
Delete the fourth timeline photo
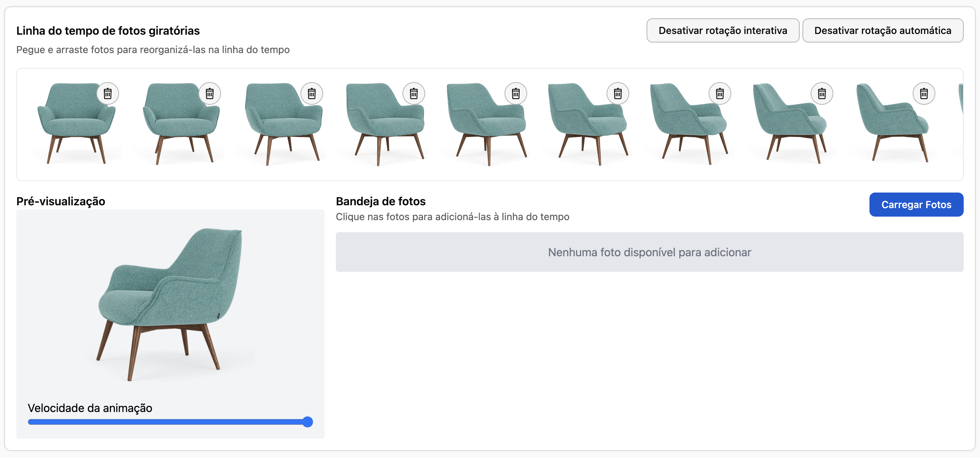point(413,93)
